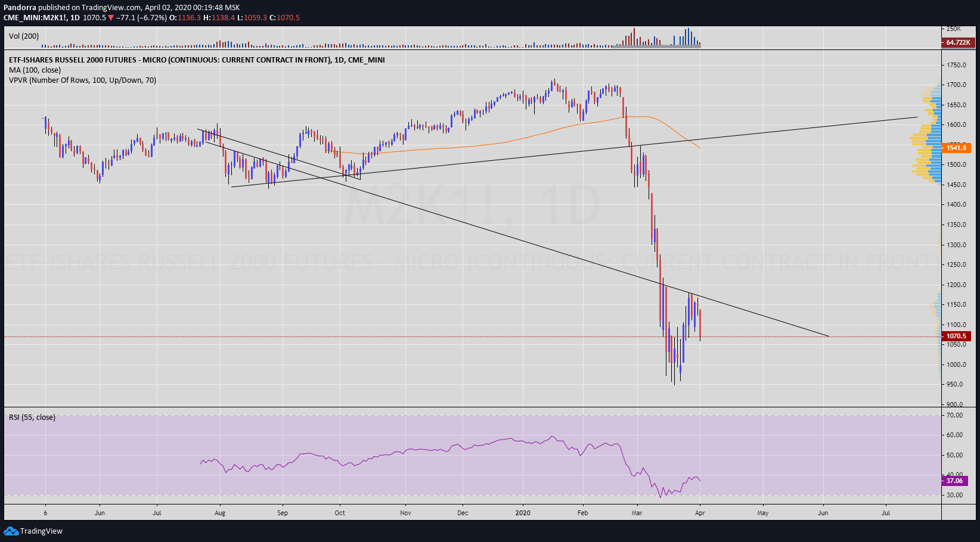Select the Vol (200) indicator label
The height and width of the screenshot is (542, 980).
pos(24,36)
